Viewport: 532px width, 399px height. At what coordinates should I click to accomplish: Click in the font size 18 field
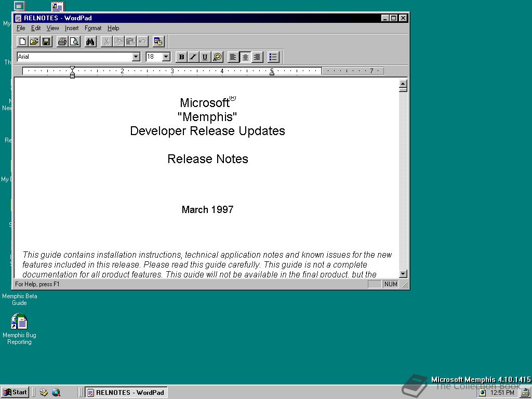pyautogui.click(x=154, y=57)
